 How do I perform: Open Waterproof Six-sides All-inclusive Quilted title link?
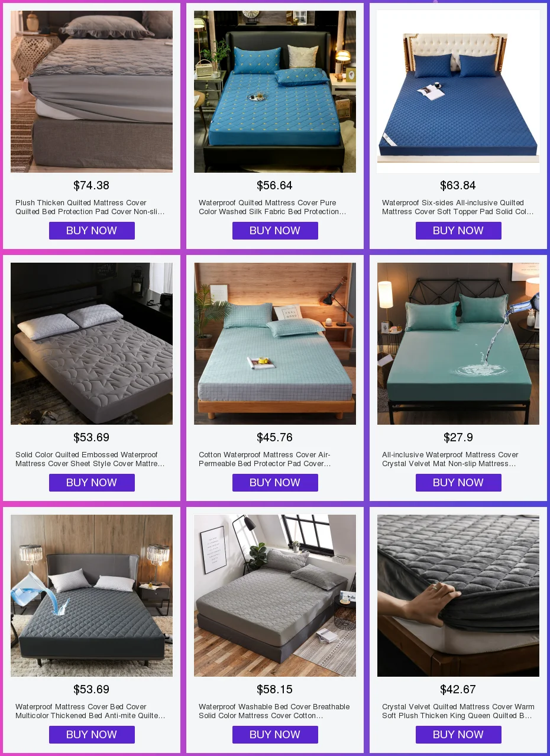coord(458,207)
